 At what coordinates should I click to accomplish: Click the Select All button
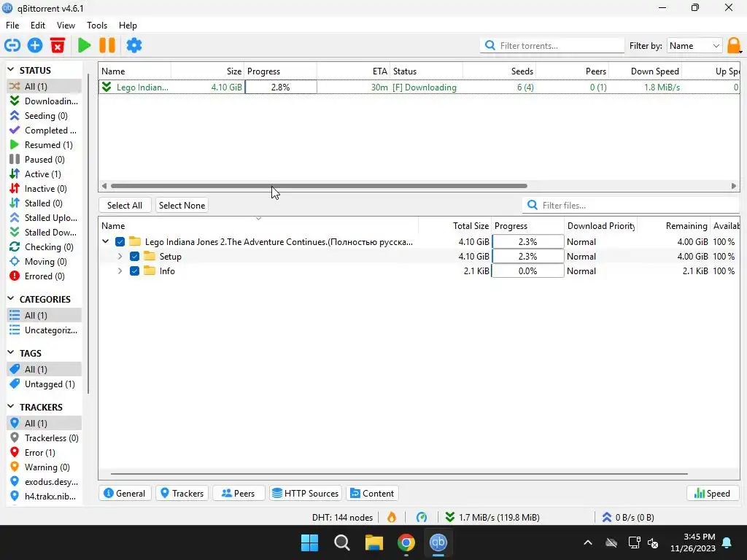click(125, 205)
